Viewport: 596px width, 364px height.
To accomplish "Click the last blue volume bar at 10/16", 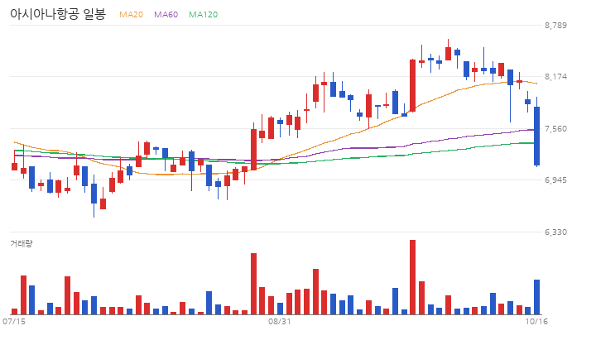I will (536, 297).
